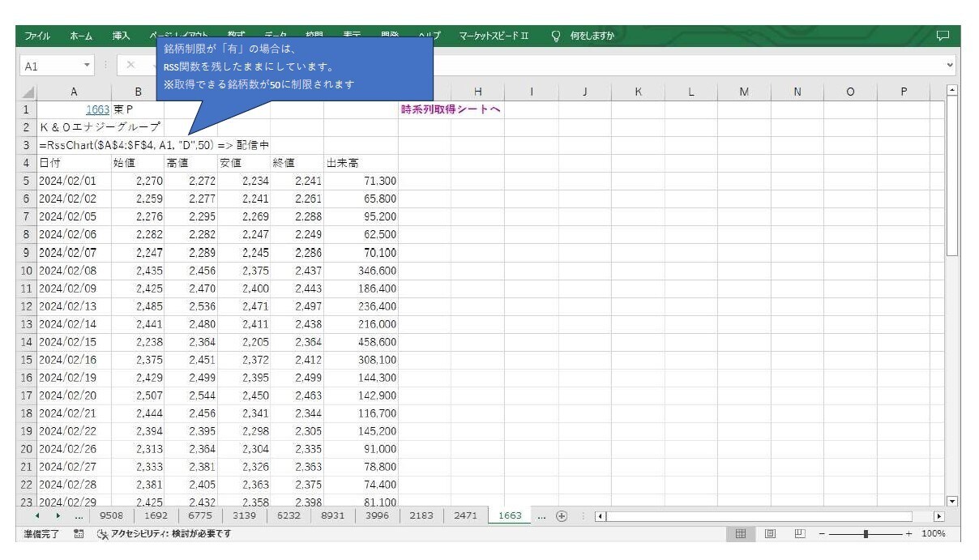The image size is (979, 560).
Task: Open the Name Box dropdown arrow
Action: pyautogui.click(x=88, y=65)
